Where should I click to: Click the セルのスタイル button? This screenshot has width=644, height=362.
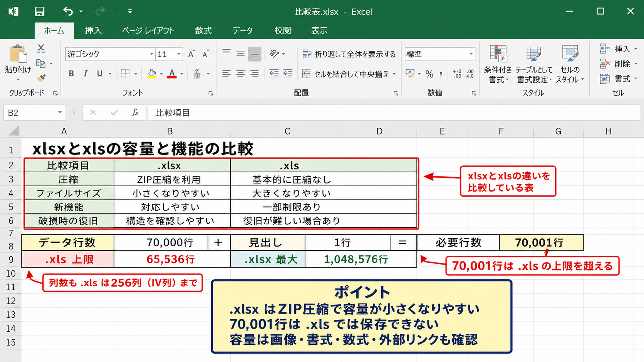pos(570,64)
